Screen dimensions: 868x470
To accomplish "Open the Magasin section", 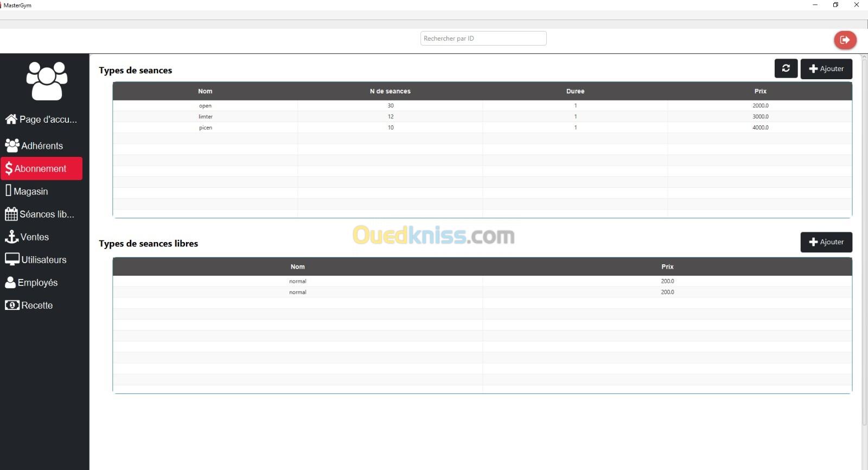I will (42, 191).
